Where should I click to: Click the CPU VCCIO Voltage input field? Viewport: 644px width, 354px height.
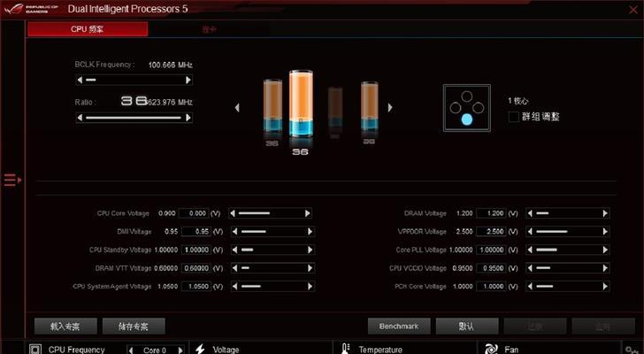coord(491,268)
